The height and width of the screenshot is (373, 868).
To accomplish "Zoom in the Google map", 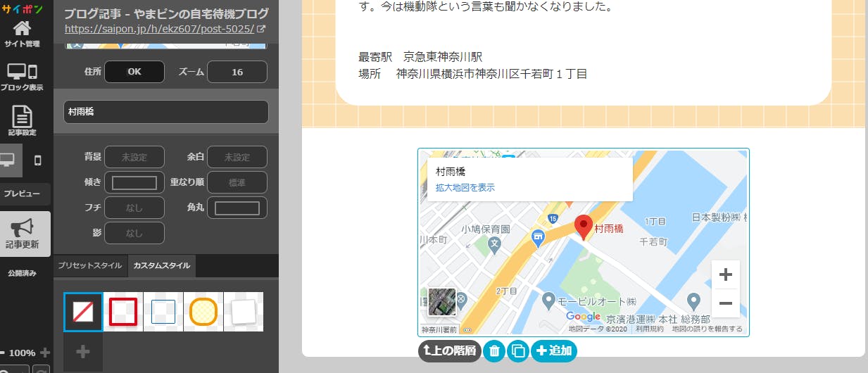I will pos(726,274).
